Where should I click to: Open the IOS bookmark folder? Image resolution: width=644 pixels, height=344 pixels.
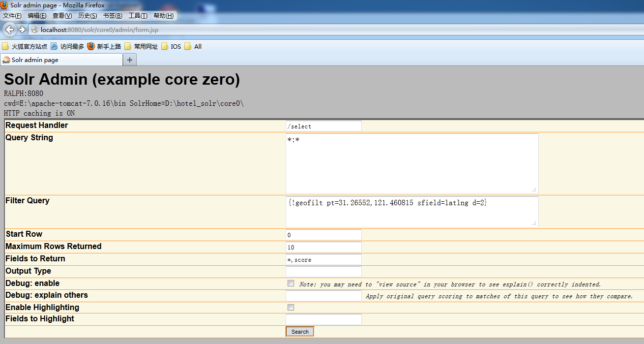[171, 47]
